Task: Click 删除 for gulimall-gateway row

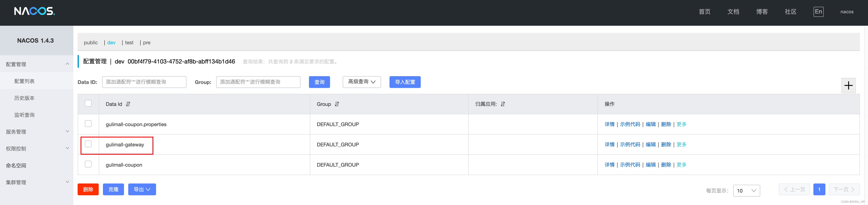Action: (666, 144)
